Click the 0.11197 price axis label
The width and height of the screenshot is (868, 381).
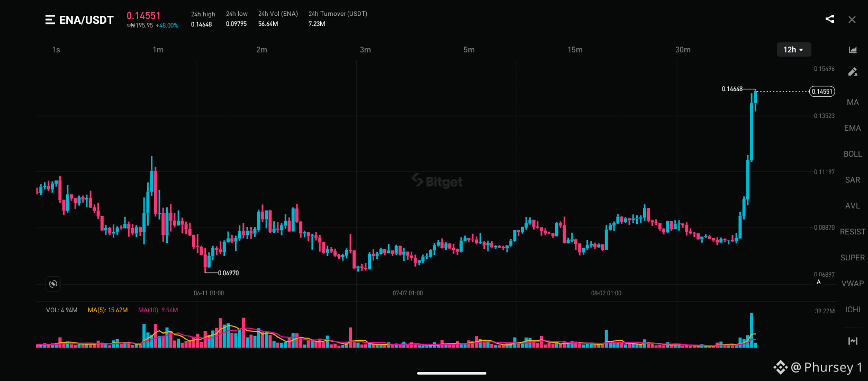[x=824, y=172]
